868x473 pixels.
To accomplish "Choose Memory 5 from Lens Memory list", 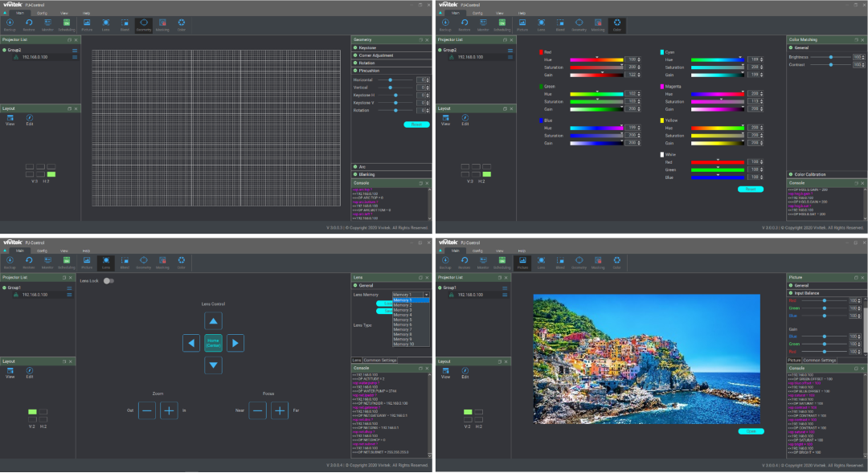I will [x=403, y=320].
